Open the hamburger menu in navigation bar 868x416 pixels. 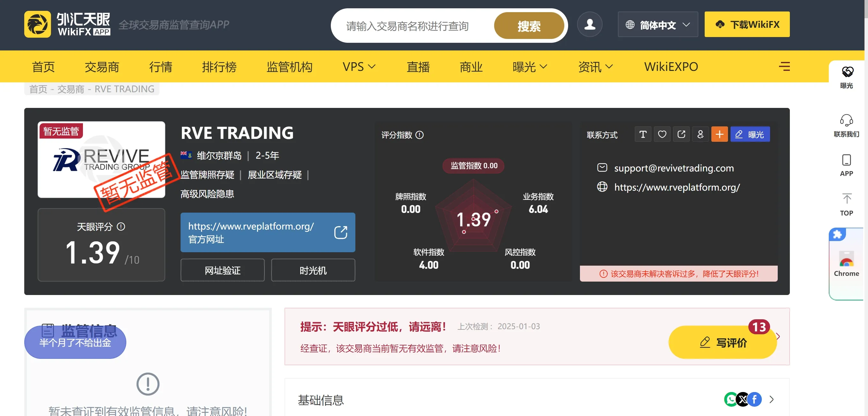[784, 66]
